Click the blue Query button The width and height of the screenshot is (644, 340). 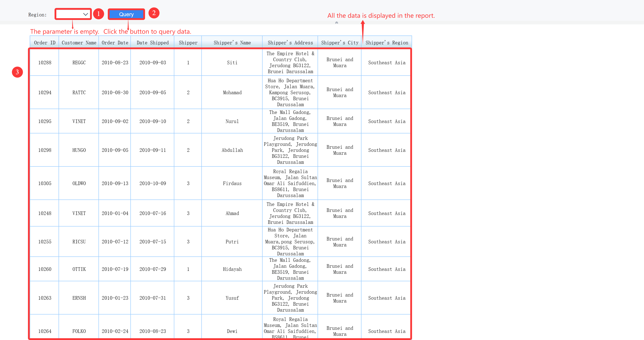[126, 14]
